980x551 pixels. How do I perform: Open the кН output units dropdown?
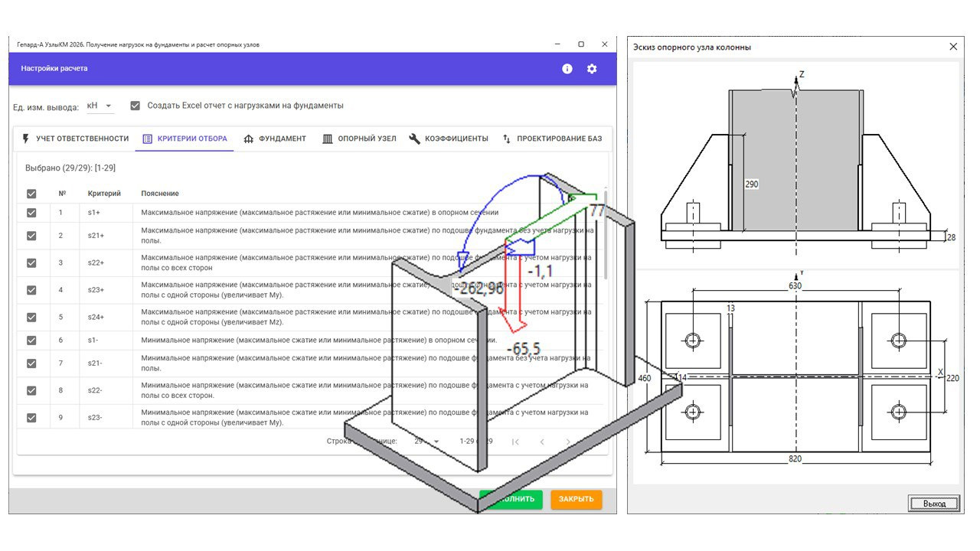[100, 106]
